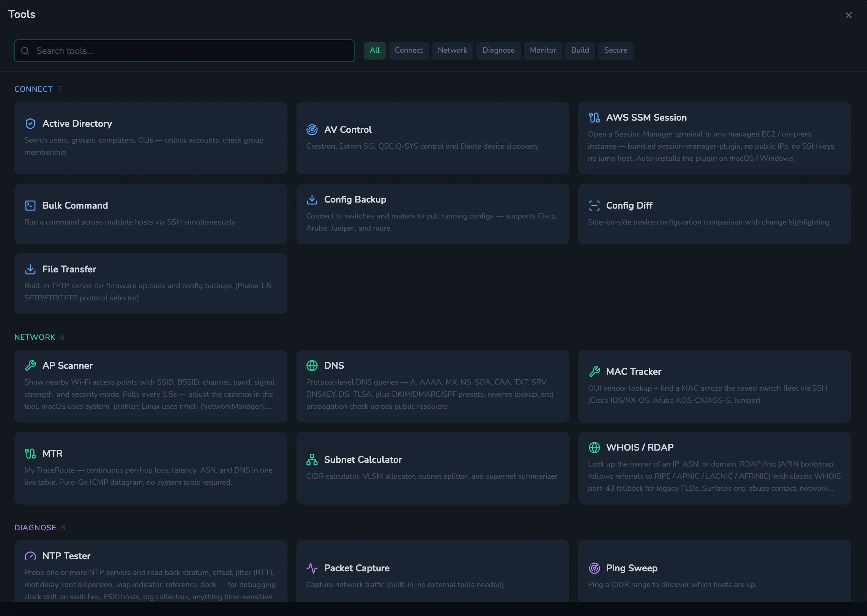Launch the MTR tool title
The height and width of the screenshot is (616, 867).
tap(52, 454)
